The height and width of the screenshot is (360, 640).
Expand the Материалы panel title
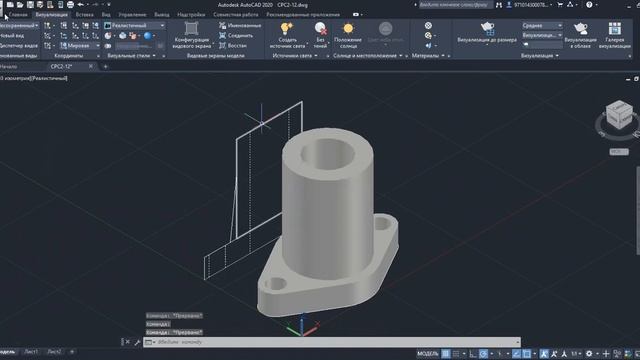427,56
